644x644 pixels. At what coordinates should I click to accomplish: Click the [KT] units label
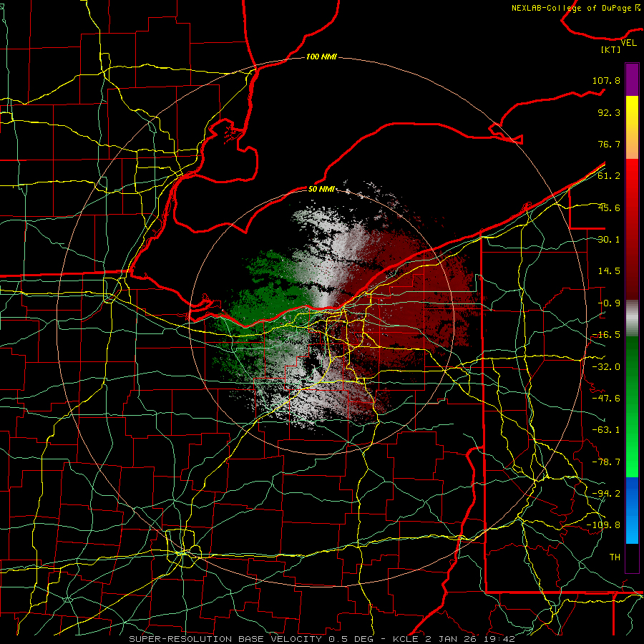(x=611, y=49)
